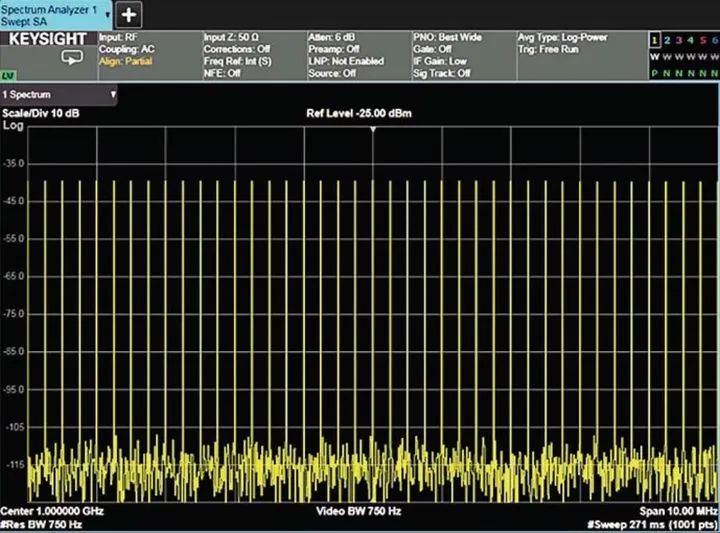Expand the Spectrum Analyzer 1 mode dropdown arrow

pos(107,15)
